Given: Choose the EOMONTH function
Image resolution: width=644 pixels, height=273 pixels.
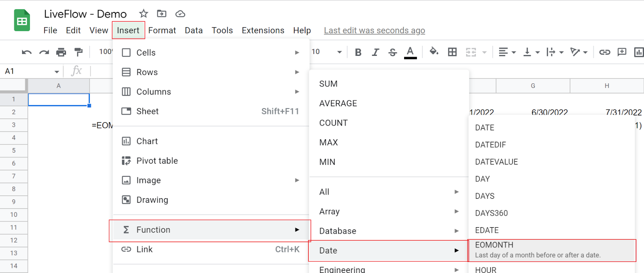Looking at the screenshot, I should click(552, 250).
